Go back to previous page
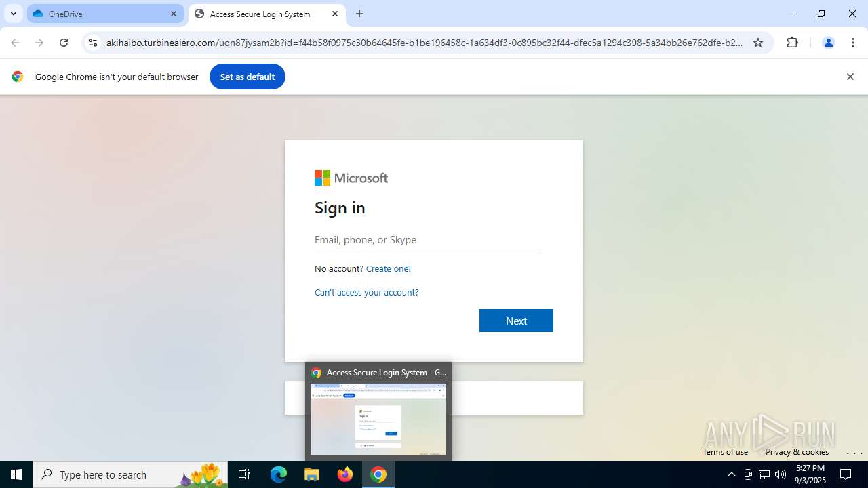This screenshot has height=488, width=868. point(15,43)
